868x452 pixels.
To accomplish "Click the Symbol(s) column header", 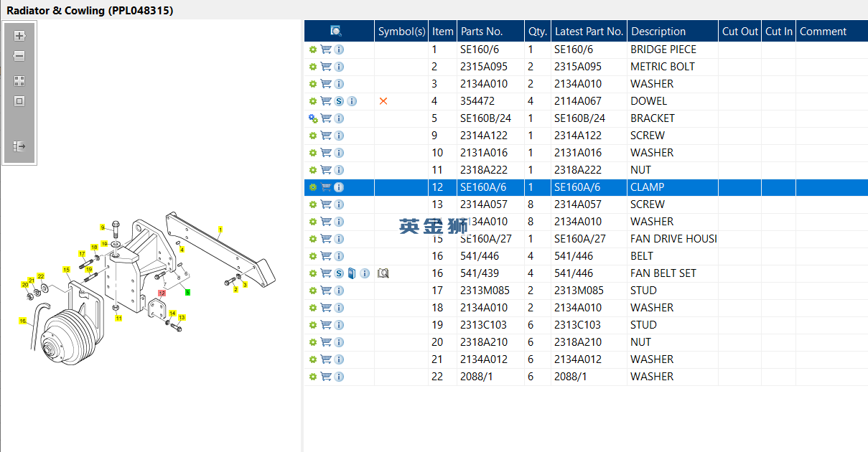I will pyautogui.click(x=402, y=31).
